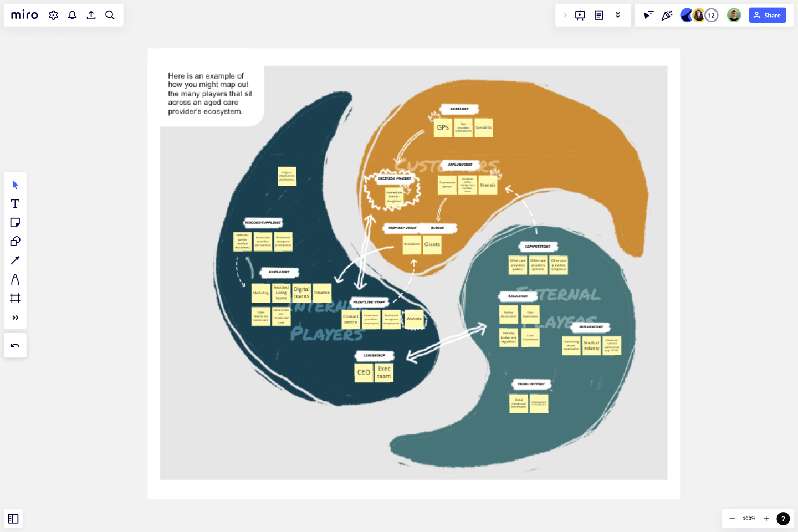Open the board Search
Image resolution: width=798 pixels, height=532 pixels.
click(110, 15)
